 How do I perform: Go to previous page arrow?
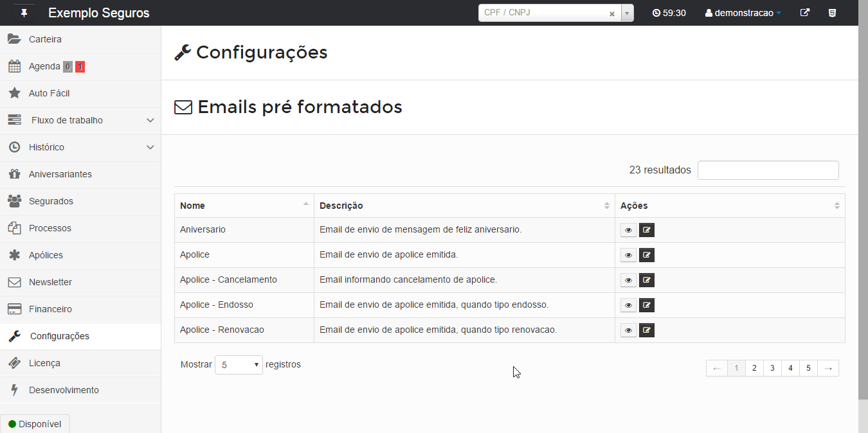(716, 368)
